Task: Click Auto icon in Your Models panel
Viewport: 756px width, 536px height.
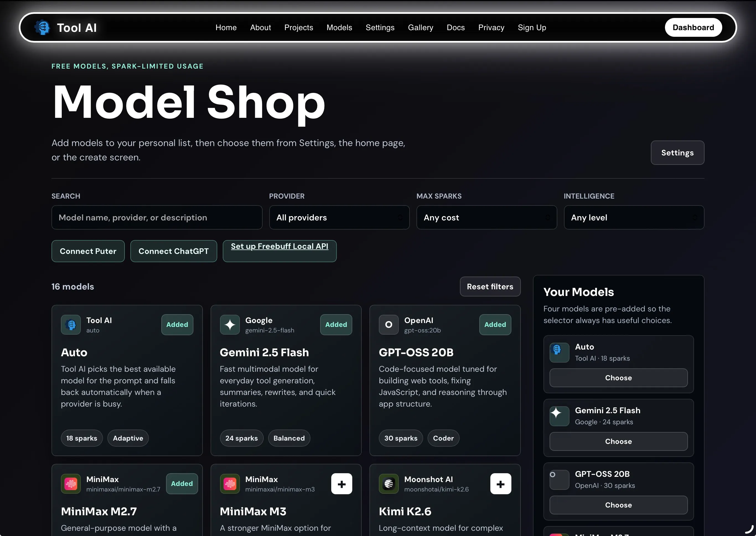Action: [559, 352]
